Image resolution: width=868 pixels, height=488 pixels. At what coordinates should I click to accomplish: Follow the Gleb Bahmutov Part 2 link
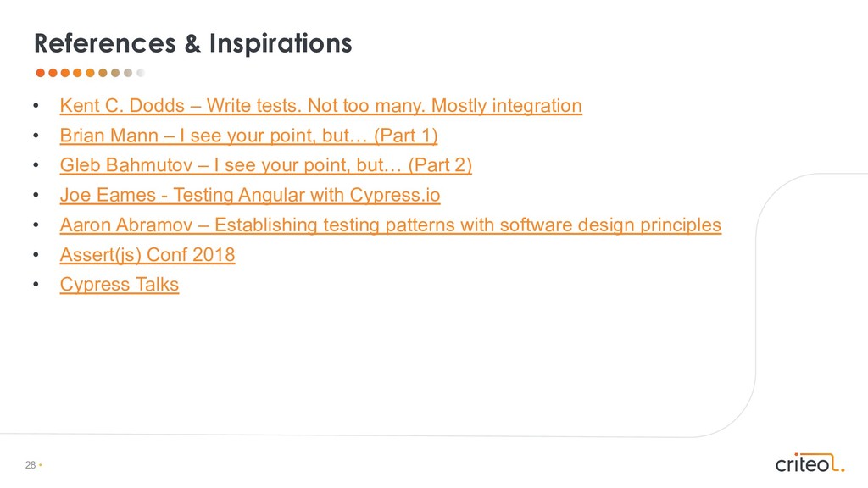[x=265, y=166]
